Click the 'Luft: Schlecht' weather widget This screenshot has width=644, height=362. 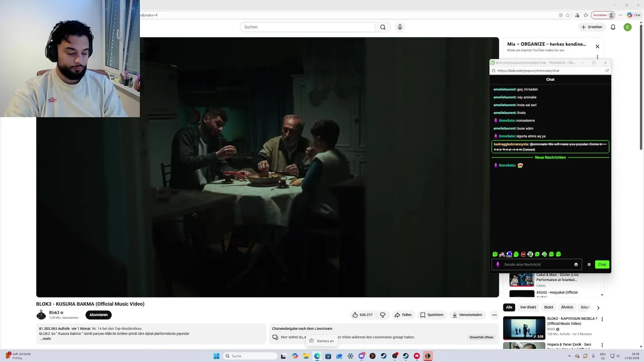[19, 356]
